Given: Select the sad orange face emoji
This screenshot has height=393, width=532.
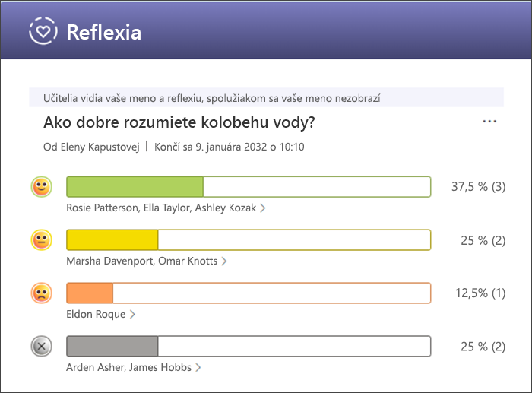Looking at the screenshot, I should point(41,293).
